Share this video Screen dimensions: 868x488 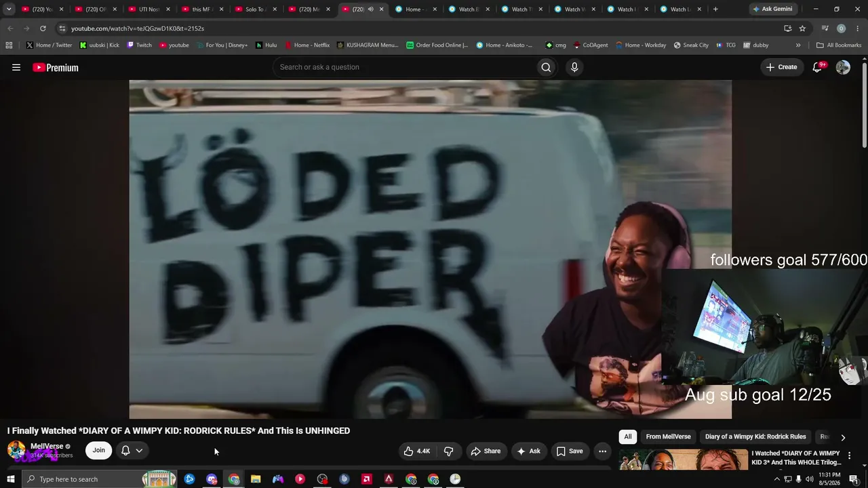click(x=486, y=451)
